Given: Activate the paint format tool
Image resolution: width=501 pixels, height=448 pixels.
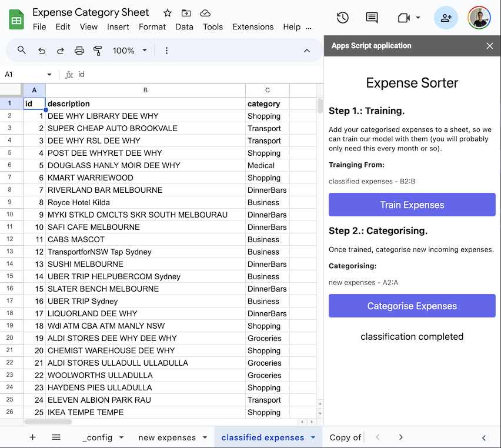Looking at the screenshot, I should click(98, 51).
